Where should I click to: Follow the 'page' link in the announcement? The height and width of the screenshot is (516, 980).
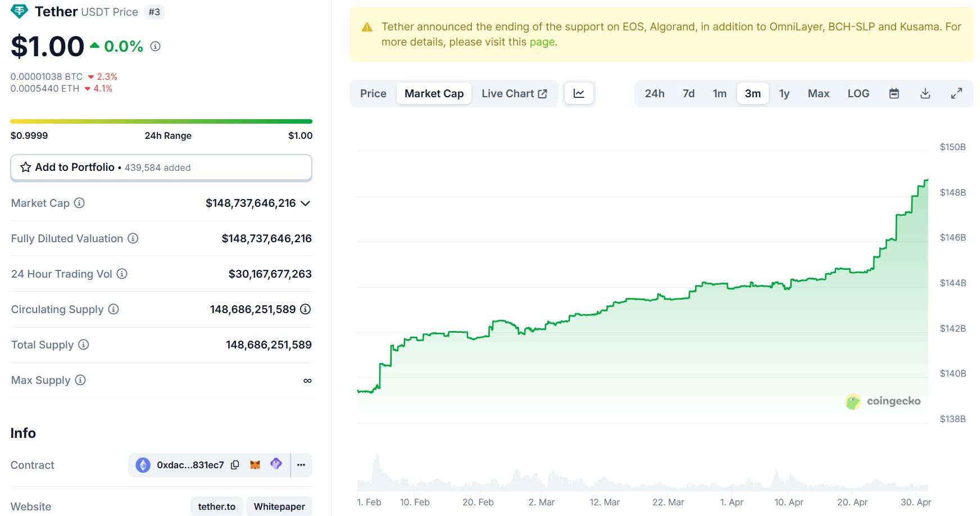pyautogui.click(x=542, y=42)
